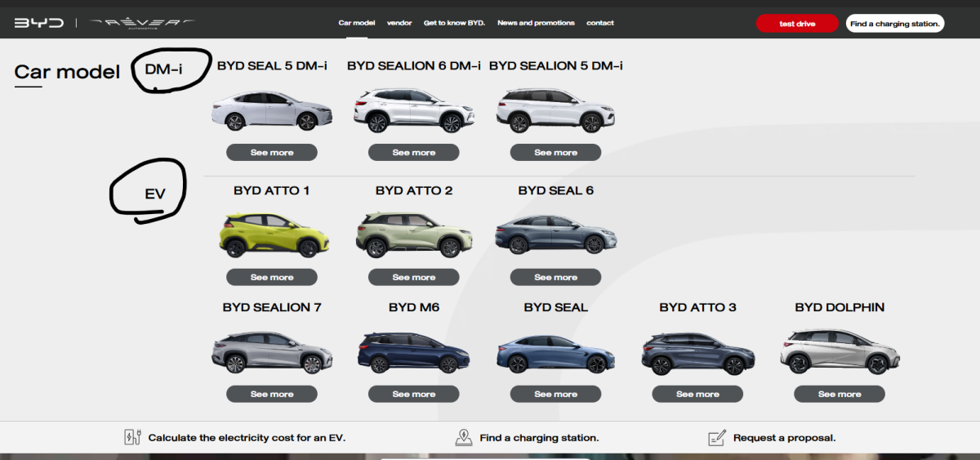980x460 pixels.
Task: See more about BYD DOLPHIN
Action: pyautogui.click(x=840, y=394)
